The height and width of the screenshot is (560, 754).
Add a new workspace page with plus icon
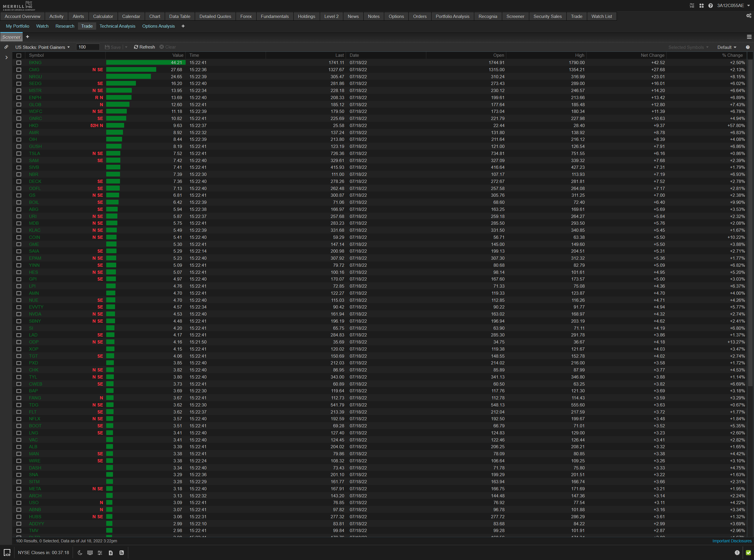[183, 26]
